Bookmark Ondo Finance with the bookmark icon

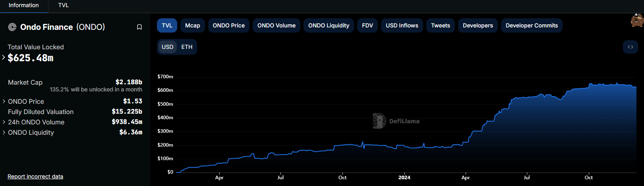click(139, 27)
